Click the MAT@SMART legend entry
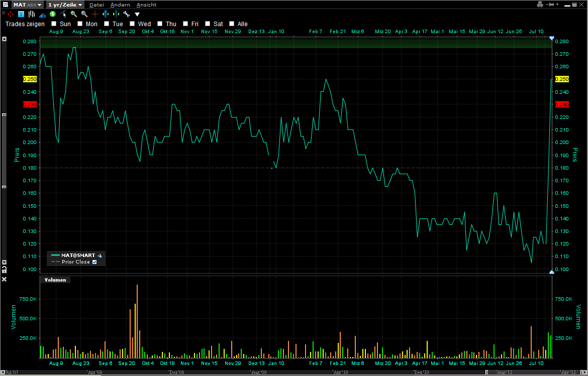 click(77, 255)
